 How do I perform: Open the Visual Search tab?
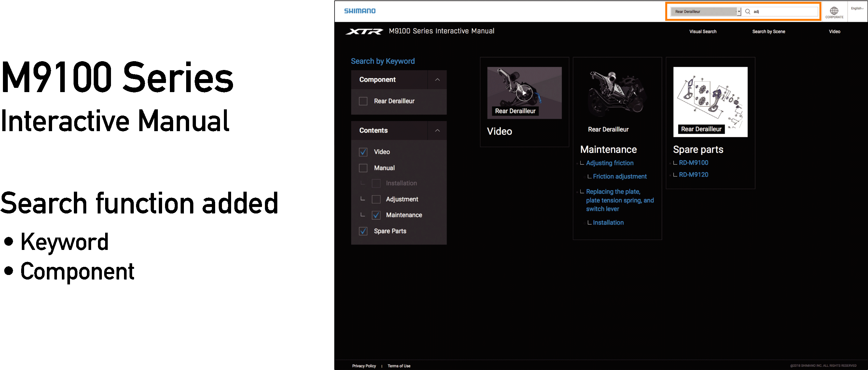click(703, 31)
